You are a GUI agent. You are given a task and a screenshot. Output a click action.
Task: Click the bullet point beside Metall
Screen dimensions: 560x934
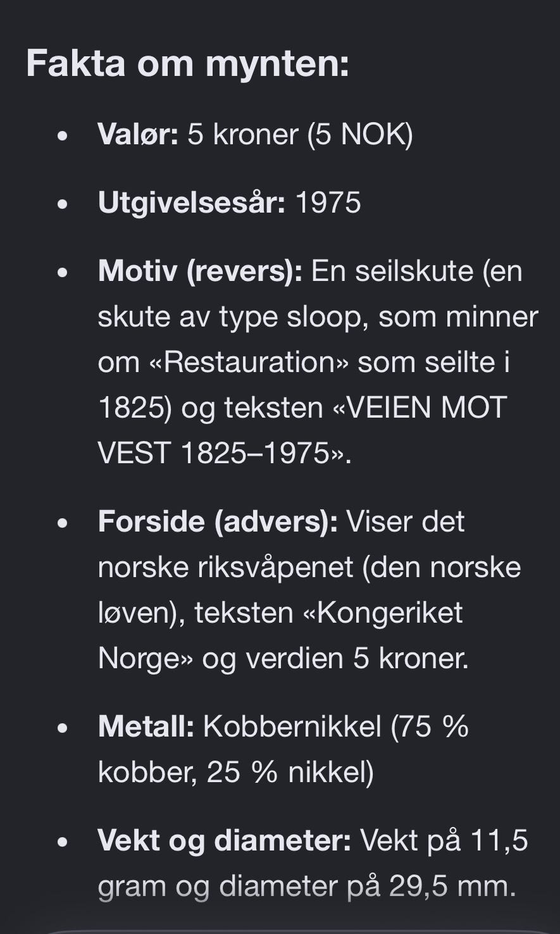(x=61, y=728)
